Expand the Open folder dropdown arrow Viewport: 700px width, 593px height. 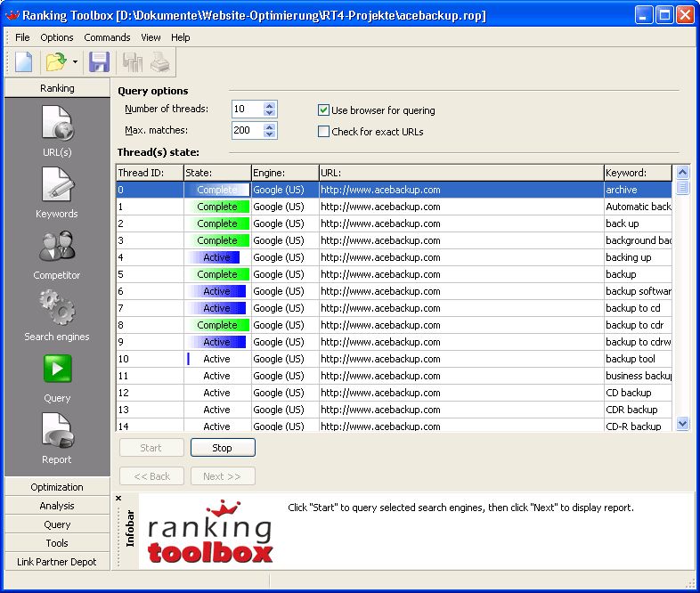76,62
